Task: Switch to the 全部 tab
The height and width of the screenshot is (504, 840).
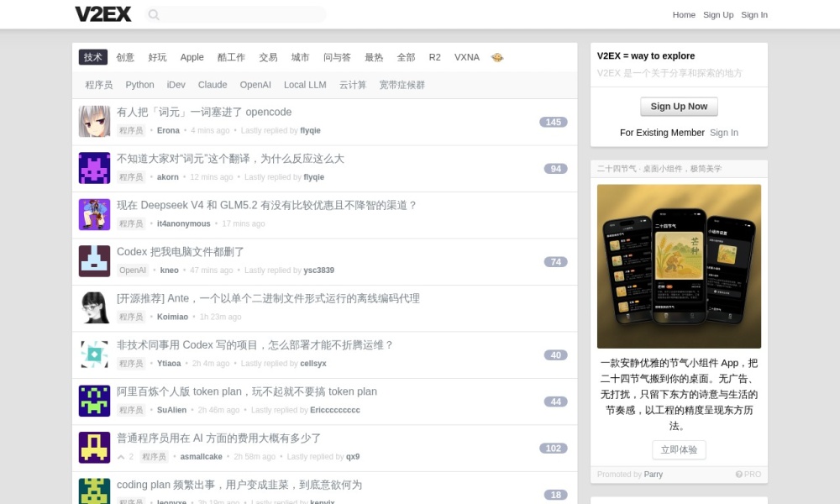Action: tap(406, 57)
